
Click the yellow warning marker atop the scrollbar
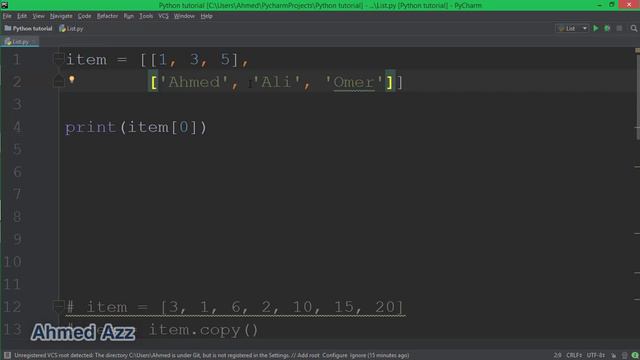(638, 50)
